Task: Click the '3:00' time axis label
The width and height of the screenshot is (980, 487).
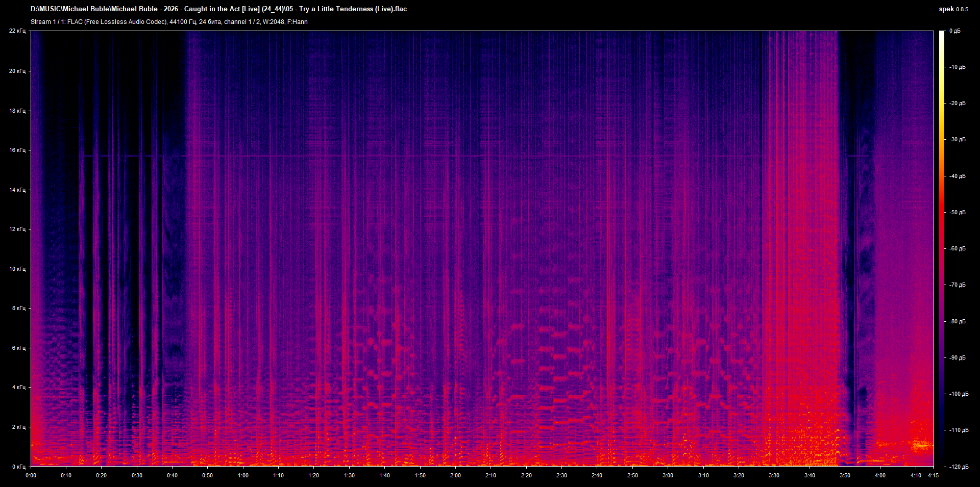Action: click(668, 475)
